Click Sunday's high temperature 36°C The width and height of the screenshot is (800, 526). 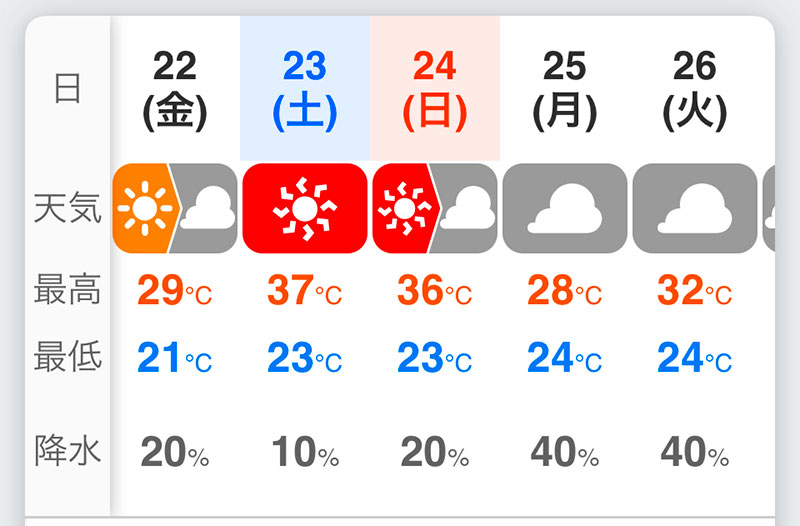coord(435,291)
